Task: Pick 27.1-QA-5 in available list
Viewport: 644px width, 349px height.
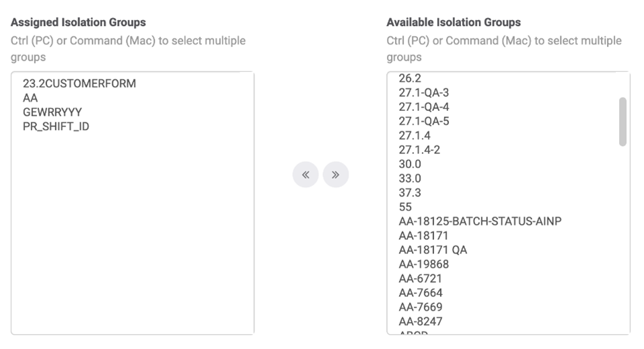Action: [x=423, y=121]
